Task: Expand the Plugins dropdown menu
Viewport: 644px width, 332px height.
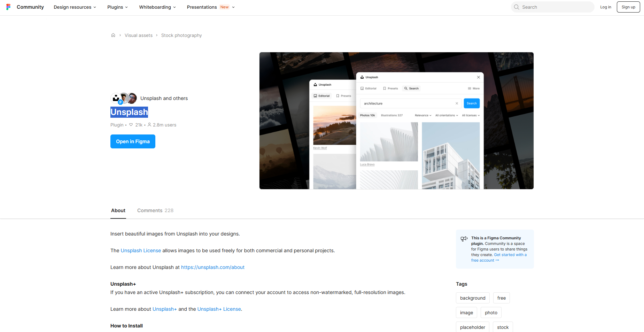Action: pos(118,7)
